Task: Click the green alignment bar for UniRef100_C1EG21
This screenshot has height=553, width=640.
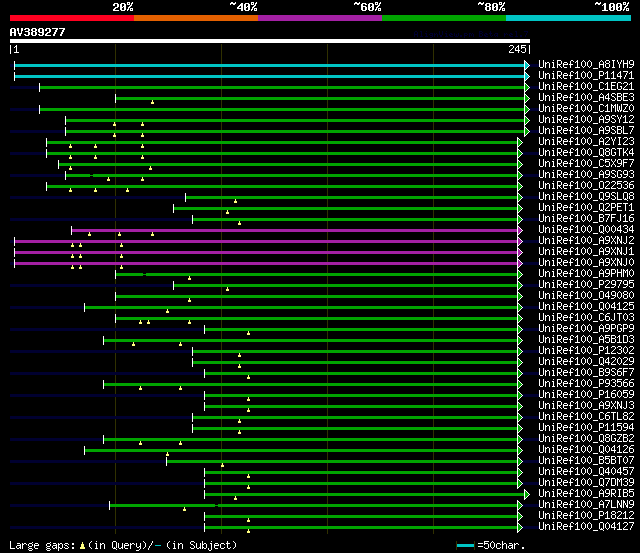Action: click(x=282, y=87)
